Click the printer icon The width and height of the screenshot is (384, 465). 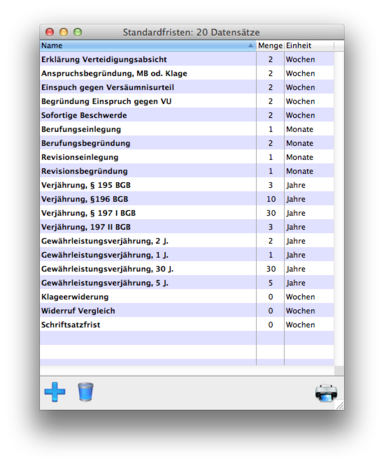point(326,393)
